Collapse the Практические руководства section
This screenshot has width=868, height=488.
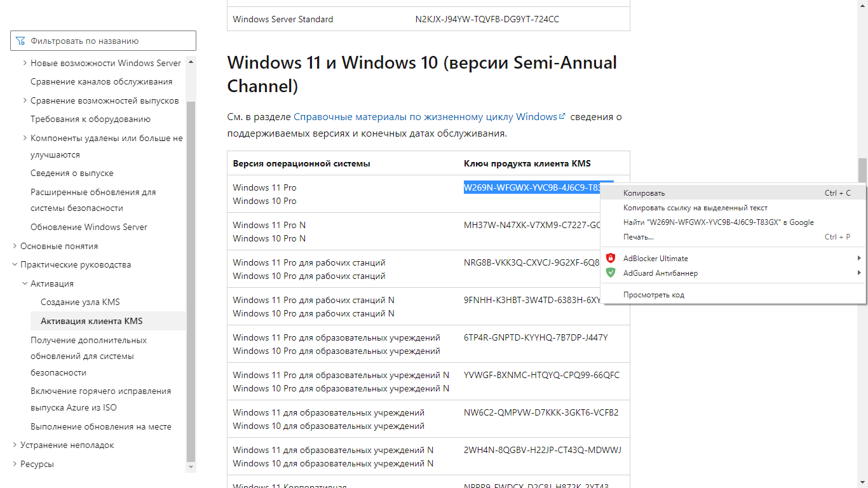click(15, 265)
